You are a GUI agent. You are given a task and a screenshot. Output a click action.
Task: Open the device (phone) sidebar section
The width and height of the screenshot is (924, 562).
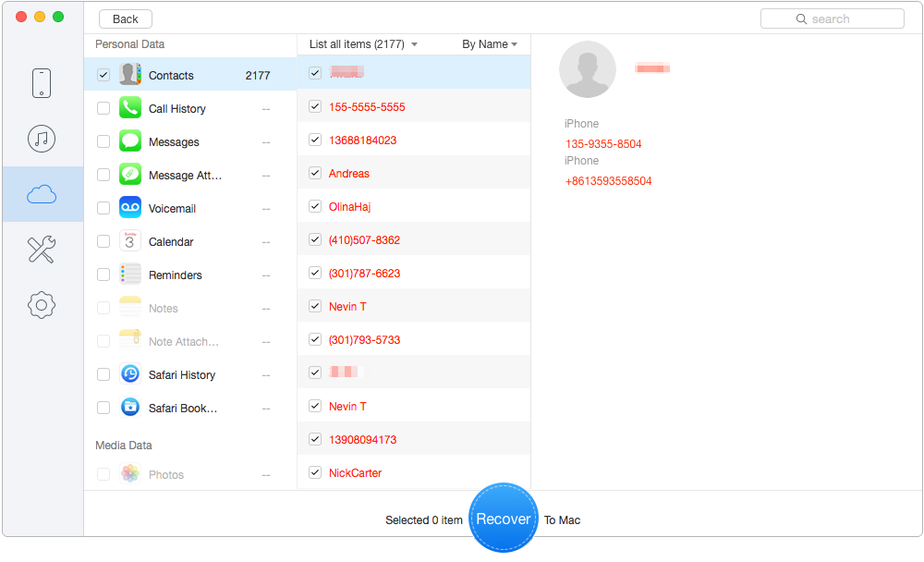click(42, 83)
